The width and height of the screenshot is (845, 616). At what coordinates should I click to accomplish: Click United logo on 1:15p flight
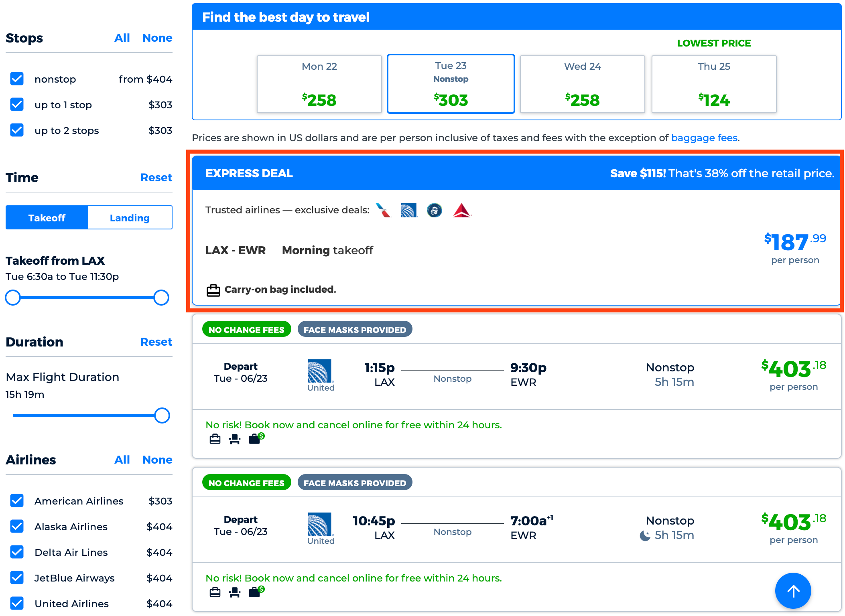[x=320, y=371]
